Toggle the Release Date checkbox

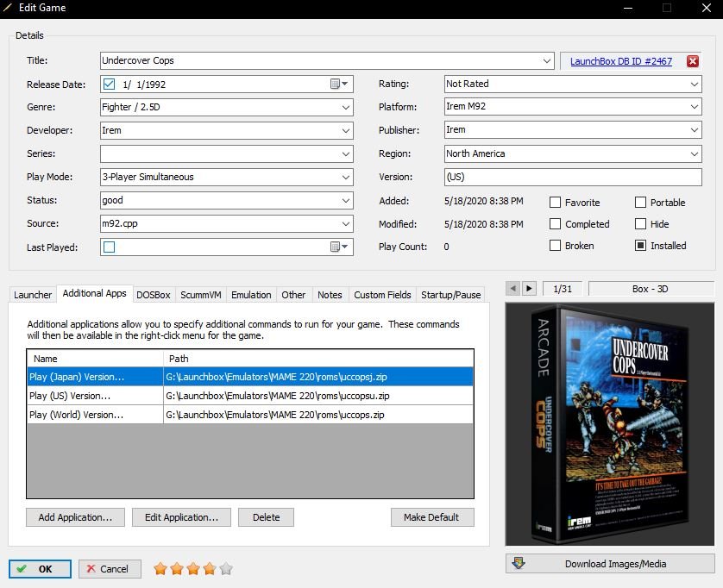(110, 84)
